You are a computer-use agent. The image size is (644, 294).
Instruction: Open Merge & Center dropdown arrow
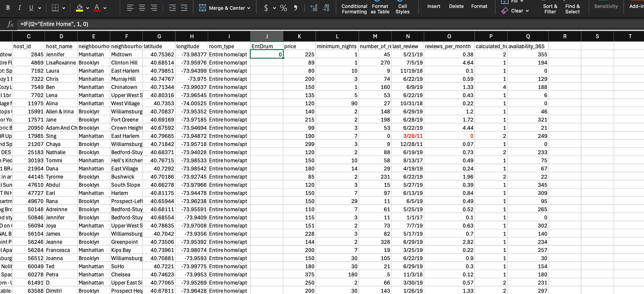point(249,8)
